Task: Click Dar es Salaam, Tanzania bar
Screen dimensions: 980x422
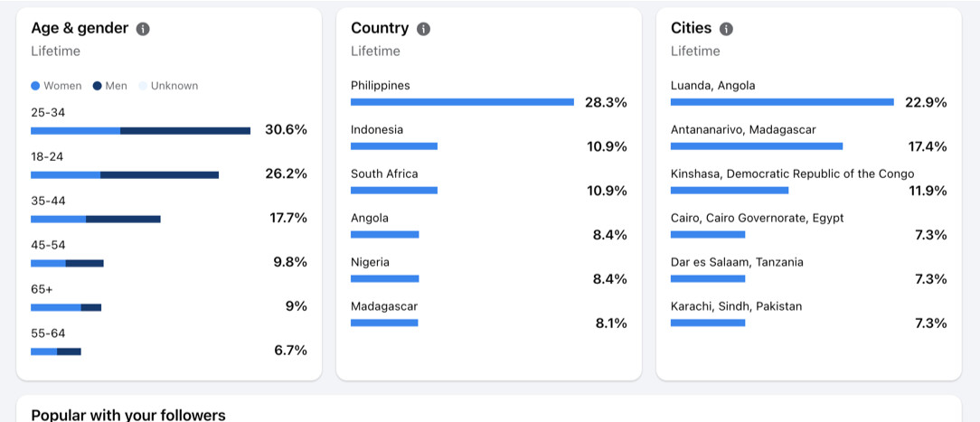Action: tap(708, 278)
